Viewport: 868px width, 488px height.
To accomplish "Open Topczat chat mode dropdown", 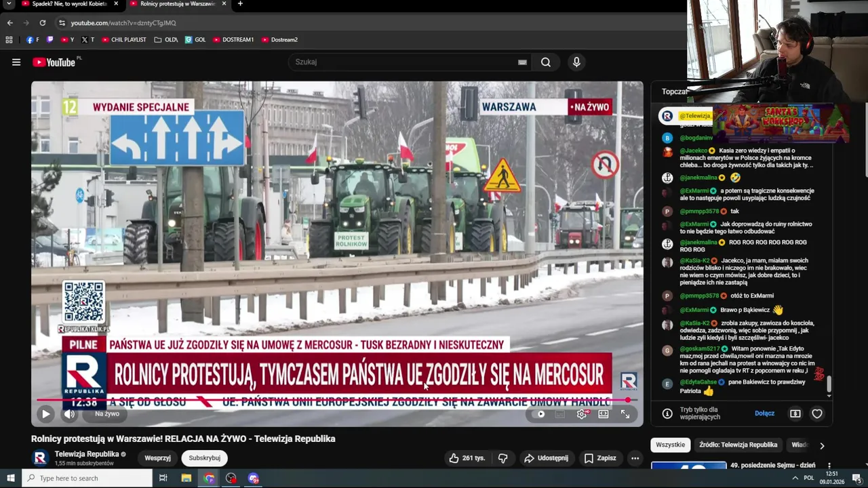I will point(675,91).
